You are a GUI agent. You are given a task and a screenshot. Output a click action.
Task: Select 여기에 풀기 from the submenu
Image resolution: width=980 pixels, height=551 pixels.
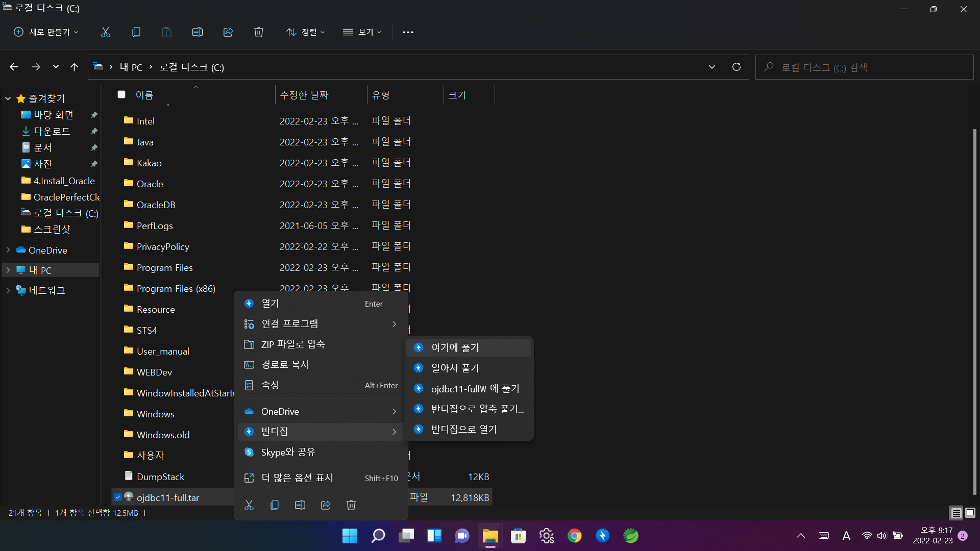point(455,347)
